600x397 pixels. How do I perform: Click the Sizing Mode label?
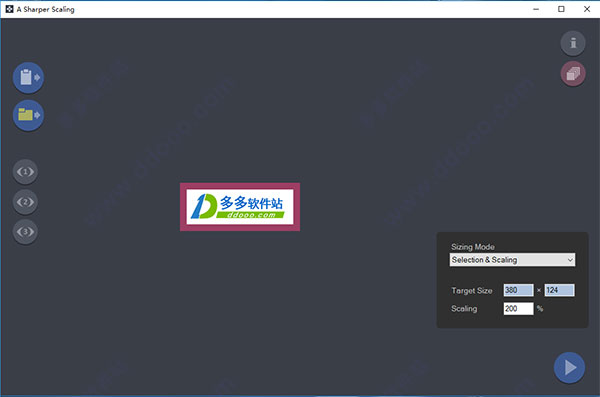tap(473, 247)
